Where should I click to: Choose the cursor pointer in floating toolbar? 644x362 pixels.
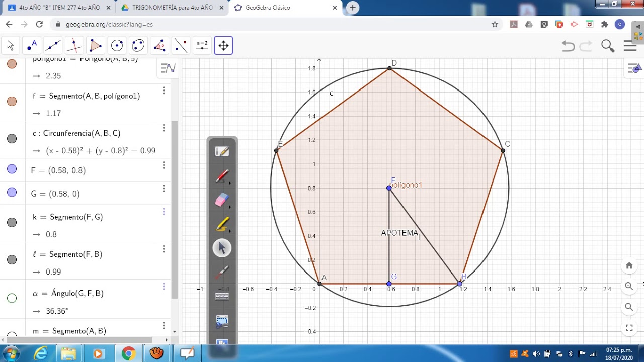[x=222, y=248]
